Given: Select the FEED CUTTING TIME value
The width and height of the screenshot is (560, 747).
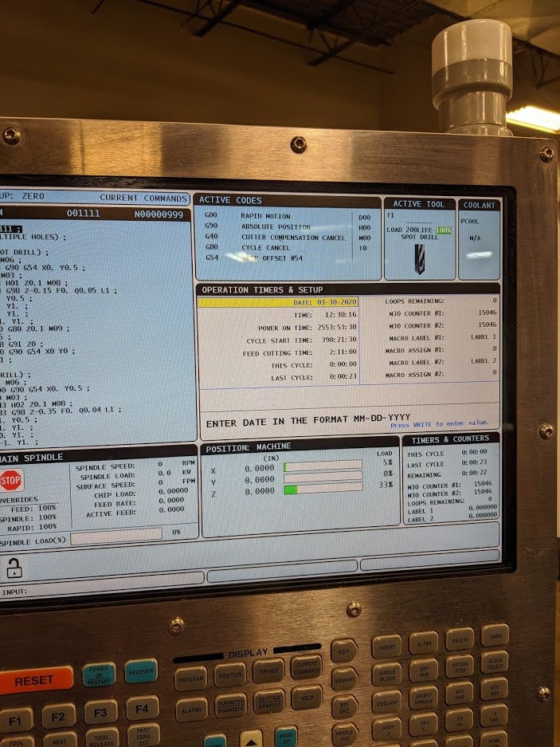Looking at the screenshot, I should click(x=343, y=352).
